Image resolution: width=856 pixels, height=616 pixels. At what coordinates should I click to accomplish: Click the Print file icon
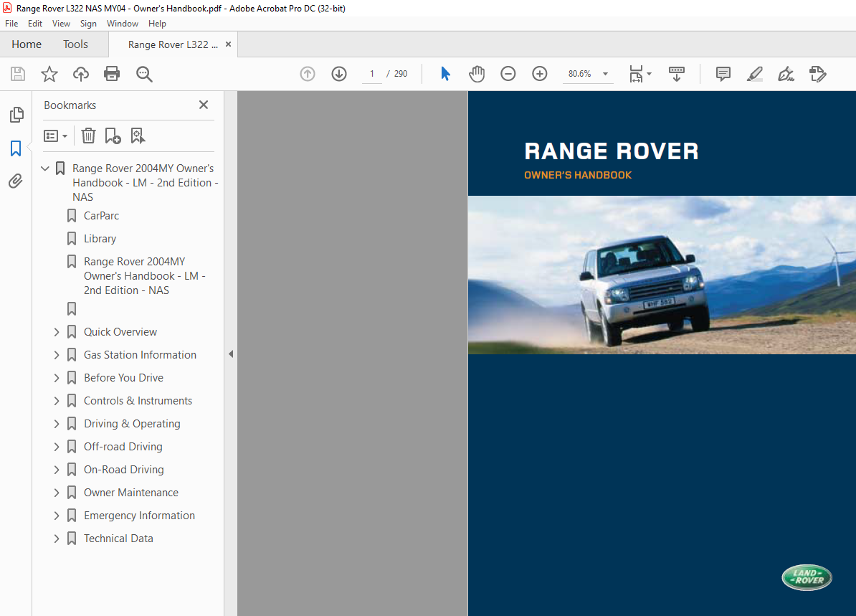(x=112, y=74)
